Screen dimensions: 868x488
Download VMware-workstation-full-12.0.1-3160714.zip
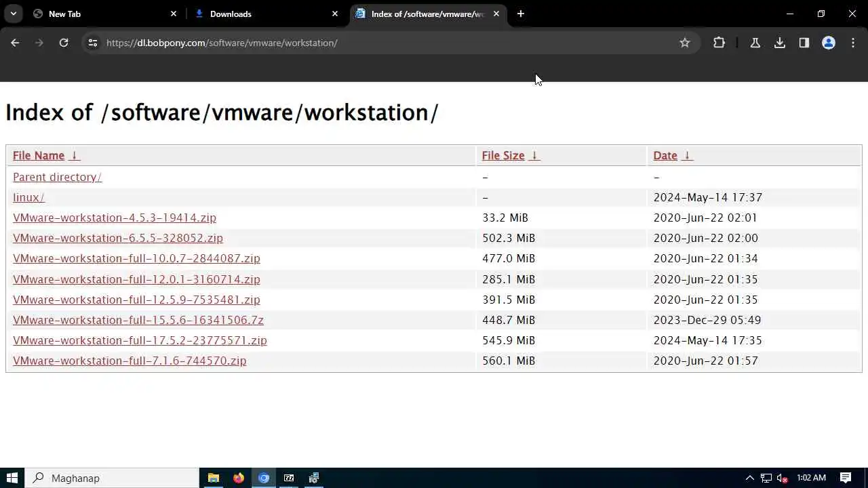point(136,279)
